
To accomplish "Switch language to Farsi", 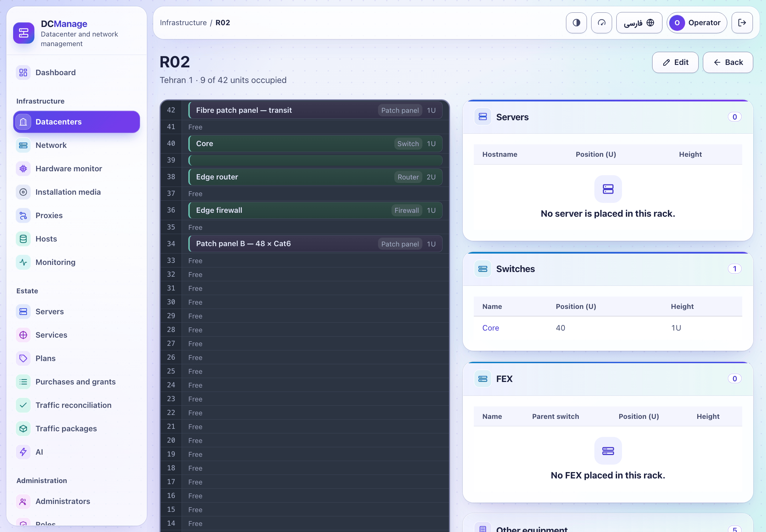I will 639,23.
